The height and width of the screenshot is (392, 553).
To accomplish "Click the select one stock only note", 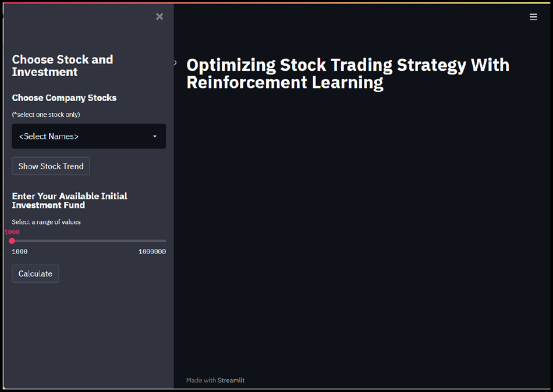I will [x=46, y=115].
